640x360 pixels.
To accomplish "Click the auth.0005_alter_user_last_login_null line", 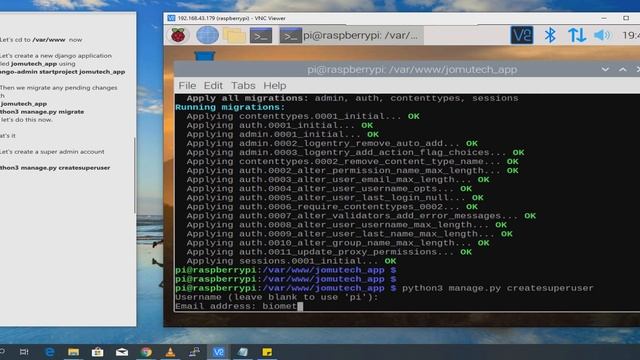I will tap(335, 198).
